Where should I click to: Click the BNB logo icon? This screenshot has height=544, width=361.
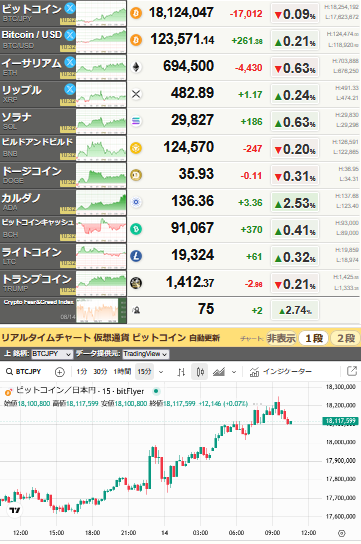pyautogui.click(x=136, y=148)
